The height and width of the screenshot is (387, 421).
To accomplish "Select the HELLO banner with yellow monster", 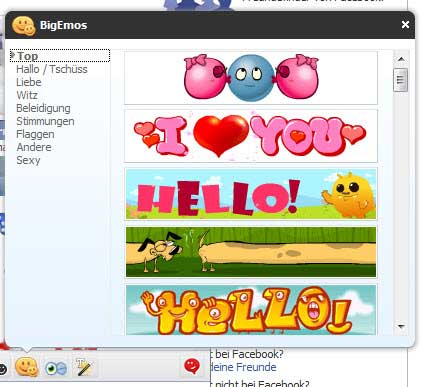I will coord(251,194).
